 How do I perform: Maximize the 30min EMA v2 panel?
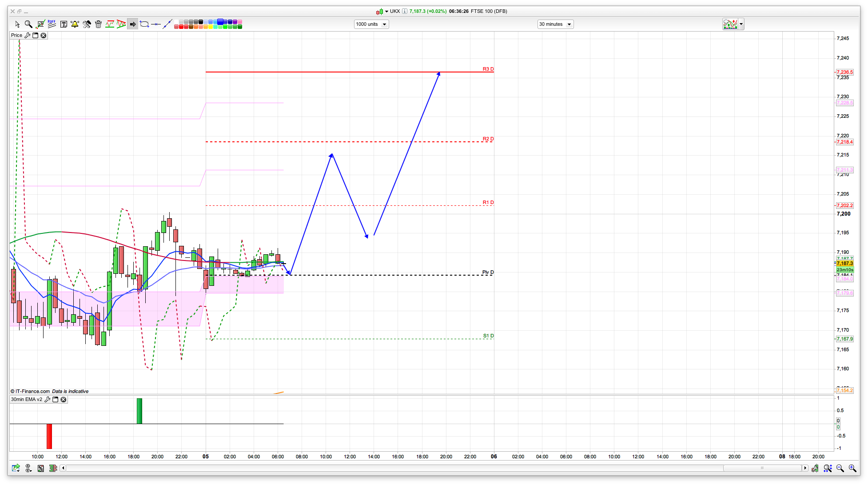(x=56, y=400)
